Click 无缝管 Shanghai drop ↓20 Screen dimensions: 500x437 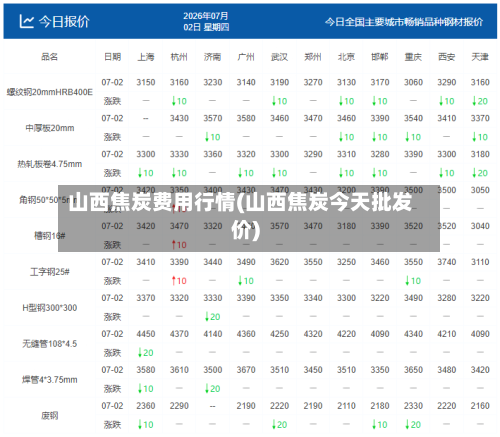click(146, 353)
